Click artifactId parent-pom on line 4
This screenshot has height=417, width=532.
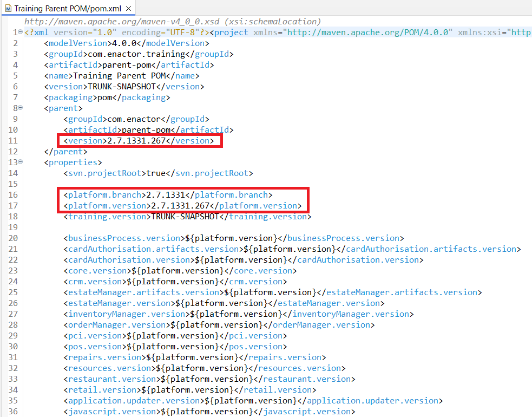(x=129, y=65)
